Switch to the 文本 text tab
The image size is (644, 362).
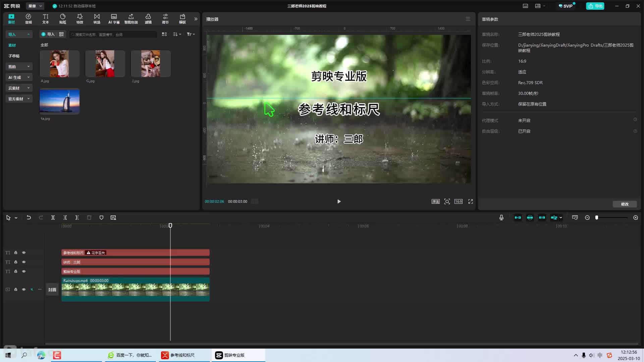point(45,18)
